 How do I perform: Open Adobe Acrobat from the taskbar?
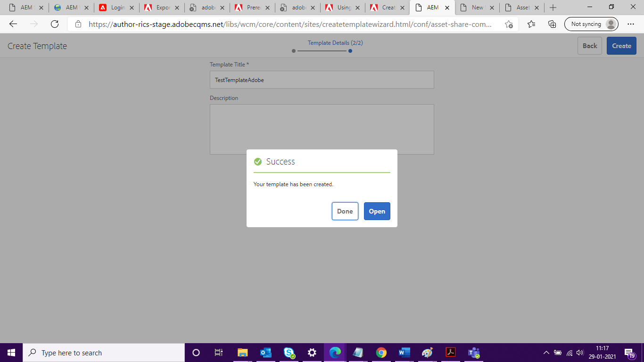tap(450, 352)
